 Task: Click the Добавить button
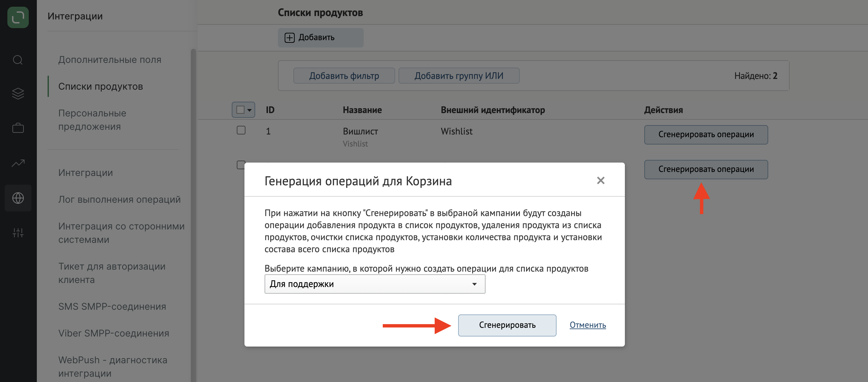(x=320, y=38)
